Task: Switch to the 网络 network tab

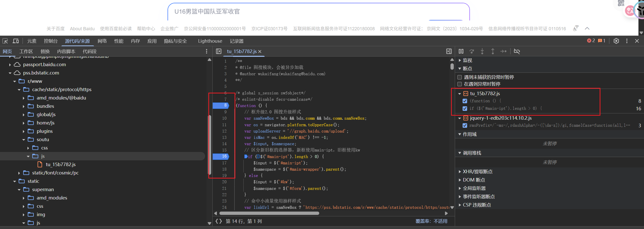Action: coord(102,41)
